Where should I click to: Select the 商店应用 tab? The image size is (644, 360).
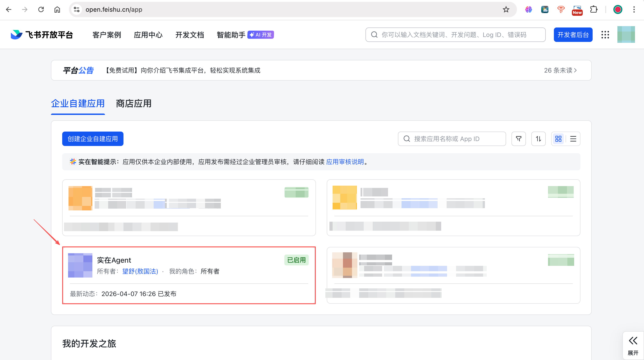(x=134, y=103)
